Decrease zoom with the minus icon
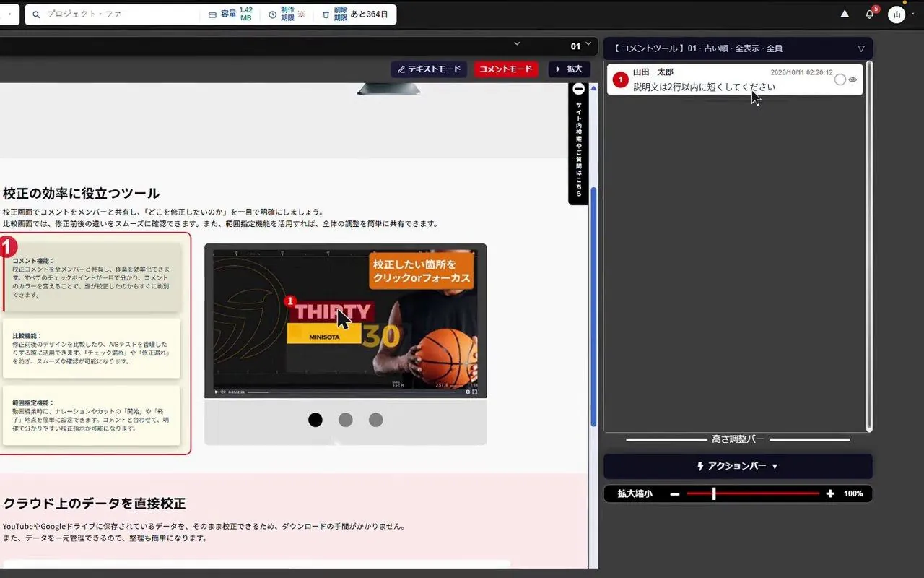The height and width of the screenshot is (578, 924). pyautogui.click(x=675, y=493)
